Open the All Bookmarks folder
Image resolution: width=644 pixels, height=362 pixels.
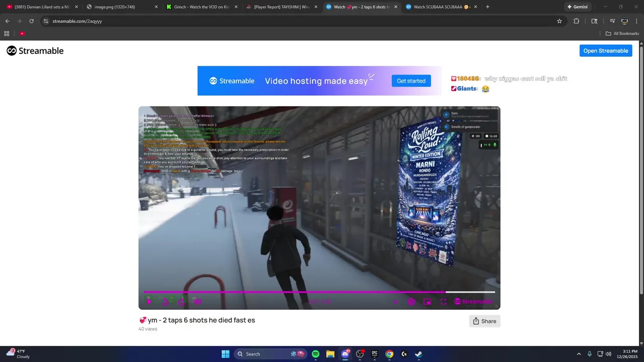tap(622, 34)
